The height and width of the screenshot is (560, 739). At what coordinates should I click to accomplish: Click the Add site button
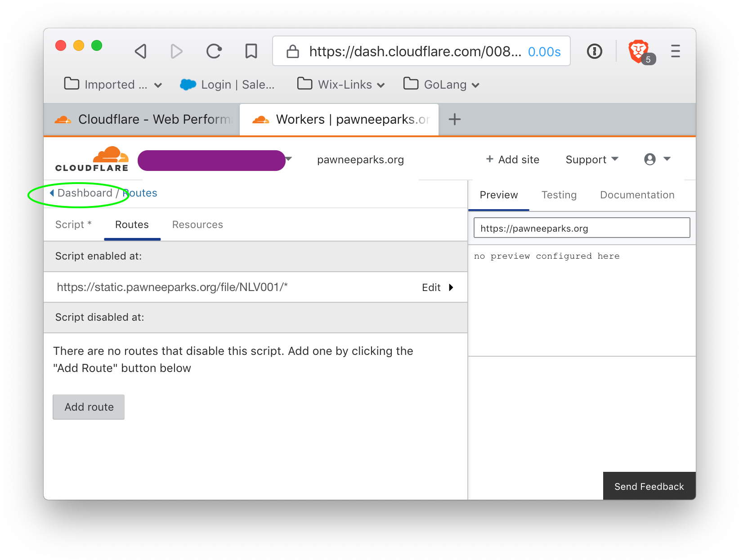512,160
